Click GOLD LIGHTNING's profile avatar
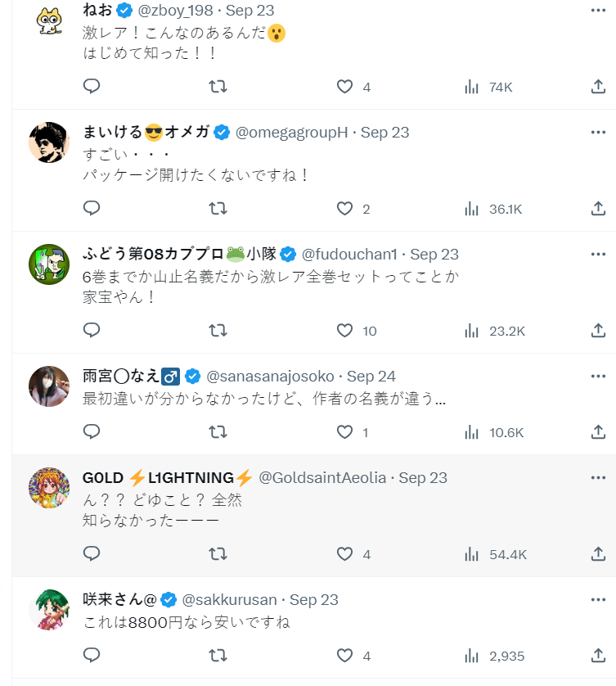The width and height of the screenshot is (616, 686). pos(49,488)
